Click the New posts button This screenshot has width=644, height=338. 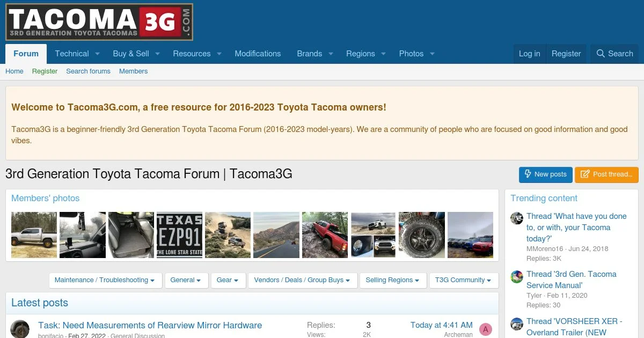click(546, 174)
